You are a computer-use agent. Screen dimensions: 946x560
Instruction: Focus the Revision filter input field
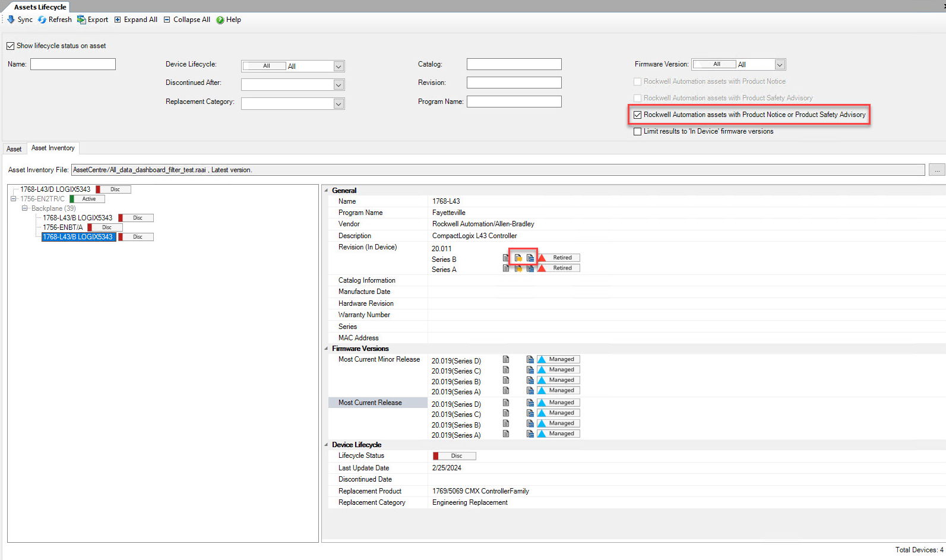tap(514, 83)
